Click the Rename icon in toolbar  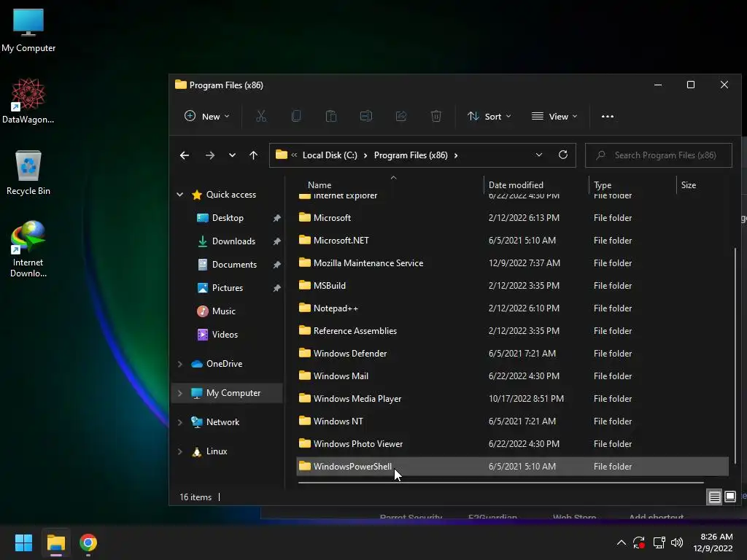(366, 116)
